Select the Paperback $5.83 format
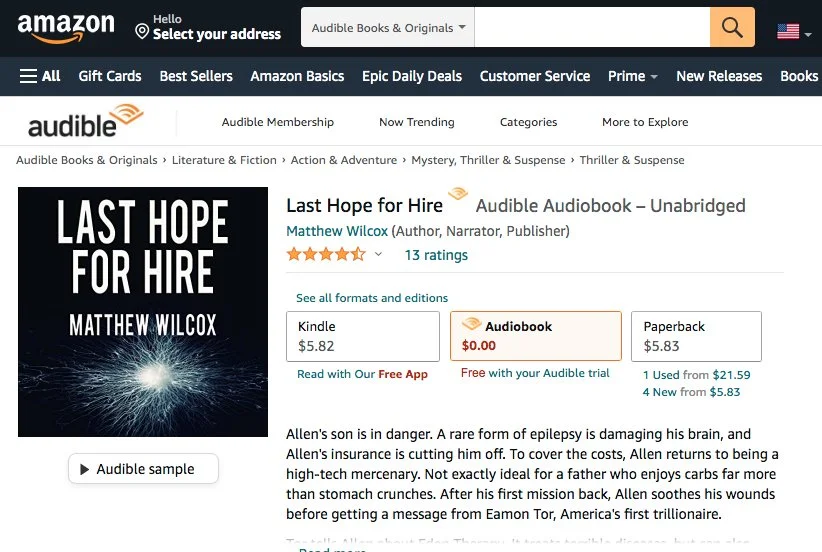This screenshot has height=552, width=822. (696, 336)
